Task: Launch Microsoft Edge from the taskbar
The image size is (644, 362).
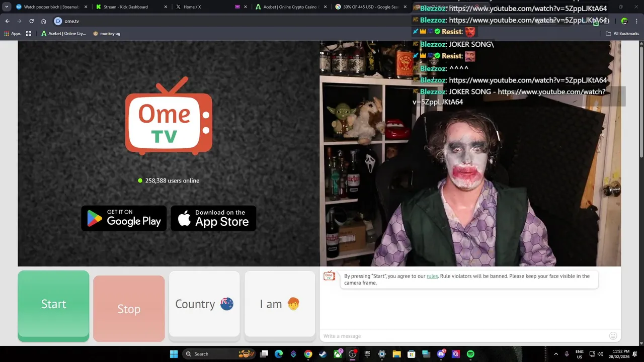Action: 279,354
